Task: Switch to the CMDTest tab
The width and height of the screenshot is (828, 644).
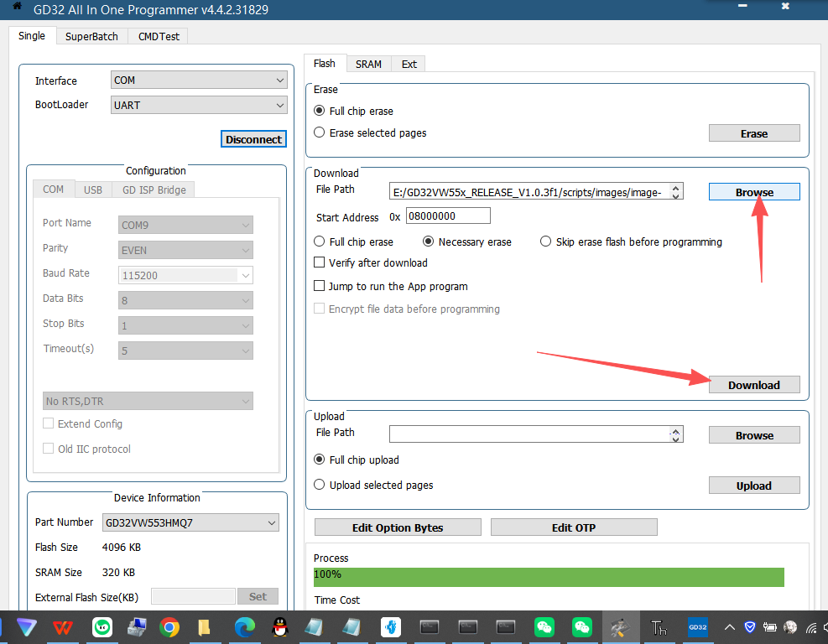Action: pos(159,36)
